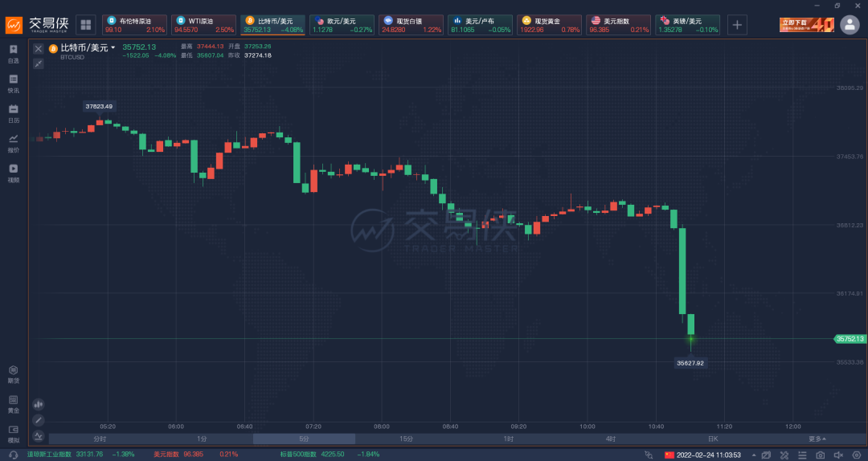Click 道琼斯工业指数 in the bottom ticker
This screenshot has height=461, width=868.
[49, 455]
